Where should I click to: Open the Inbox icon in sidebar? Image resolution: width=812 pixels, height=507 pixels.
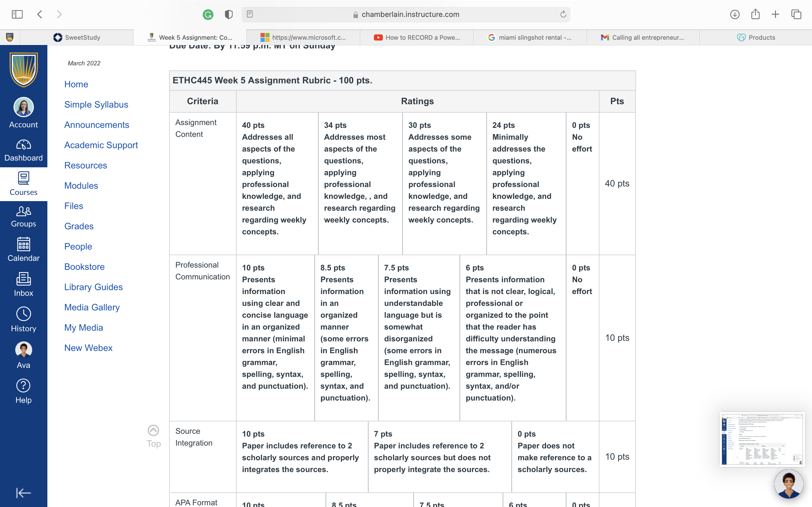point(23,279)
